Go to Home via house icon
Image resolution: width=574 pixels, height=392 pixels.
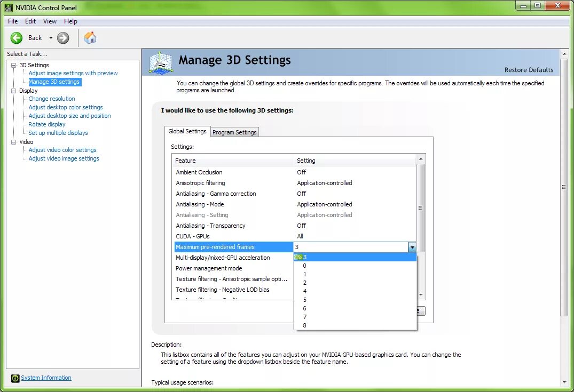click(x=90, y=37)
